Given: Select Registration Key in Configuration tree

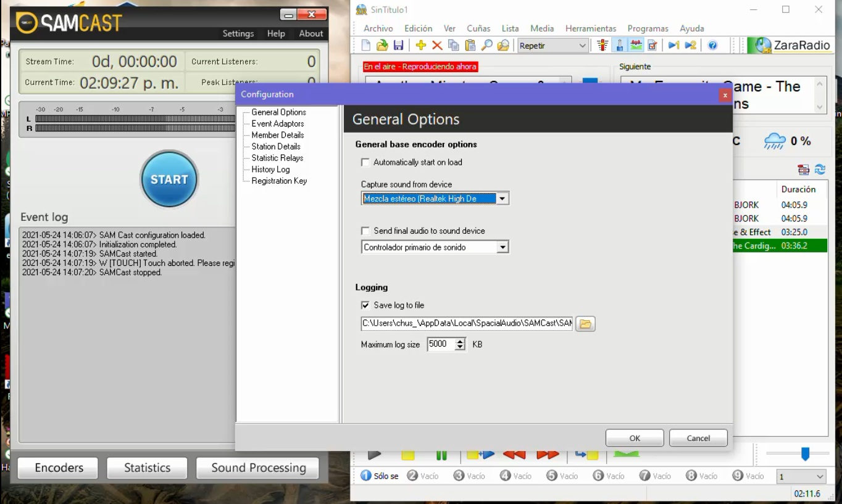Looking at the screenshot, I should (x=279, y=181).
